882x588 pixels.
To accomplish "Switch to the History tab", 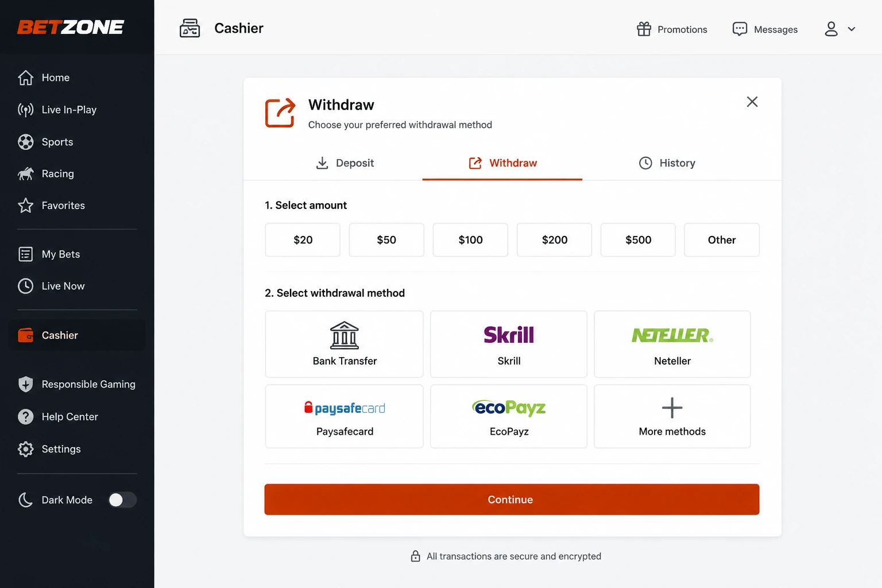I will pyautogui.click(x=667, y=163).
